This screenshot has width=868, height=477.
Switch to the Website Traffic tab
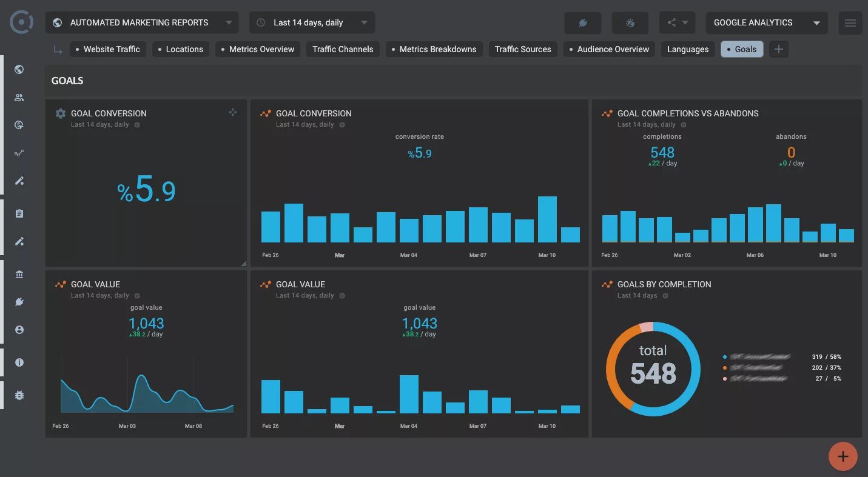point(107,49)
